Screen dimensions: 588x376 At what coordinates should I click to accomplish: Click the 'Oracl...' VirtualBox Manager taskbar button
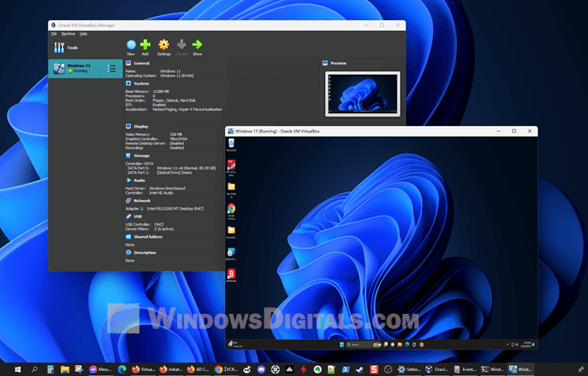(437, 369)
